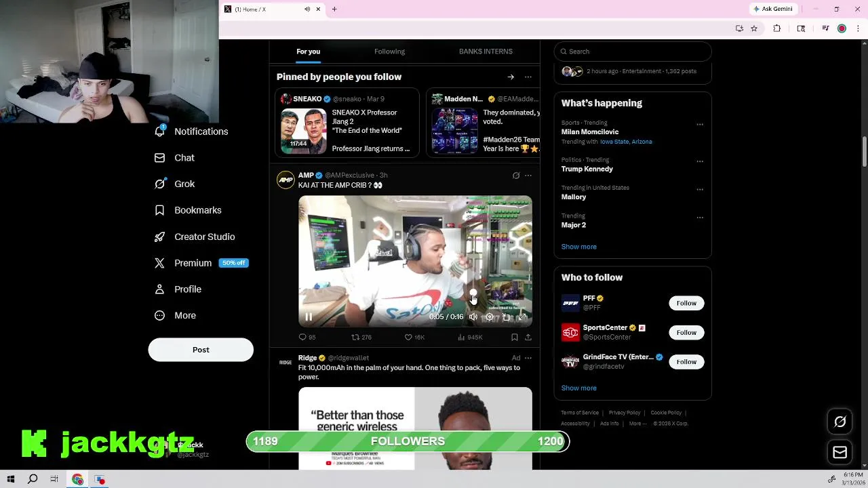Screen dimensions: 868x488
Task: Switch to the For you tab
Action: pos(308,52)
